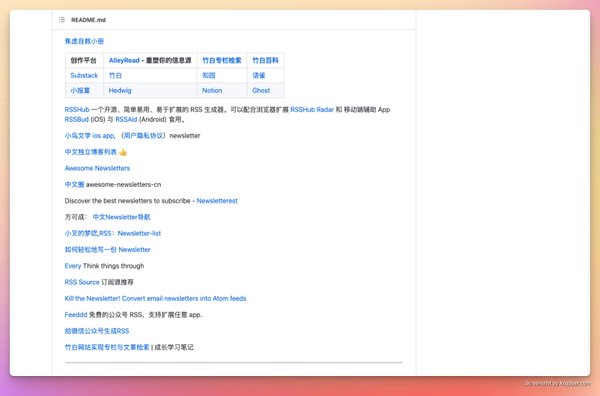The image size is (600, 396).
Task: Click the awesome-newsletters-cn text
Action: tap(124, 184)
